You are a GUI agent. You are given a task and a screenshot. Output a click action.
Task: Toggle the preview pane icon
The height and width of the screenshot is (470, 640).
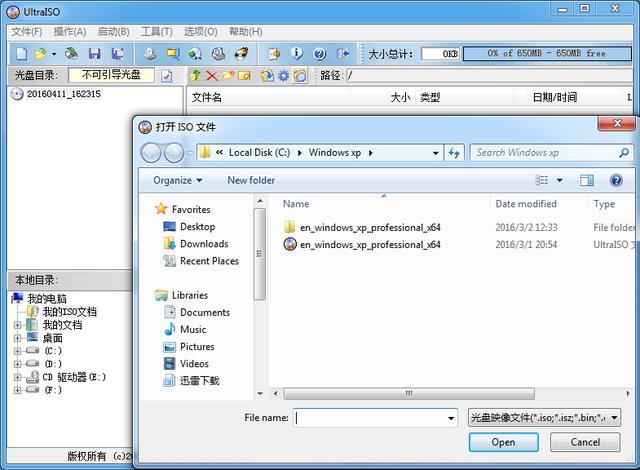587,180
